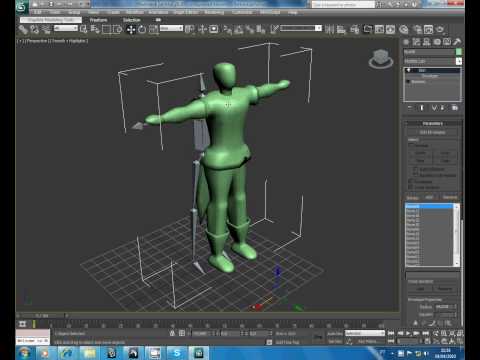Open the Modifier List dropdown
480x360 pixels.
pos(432,61)
